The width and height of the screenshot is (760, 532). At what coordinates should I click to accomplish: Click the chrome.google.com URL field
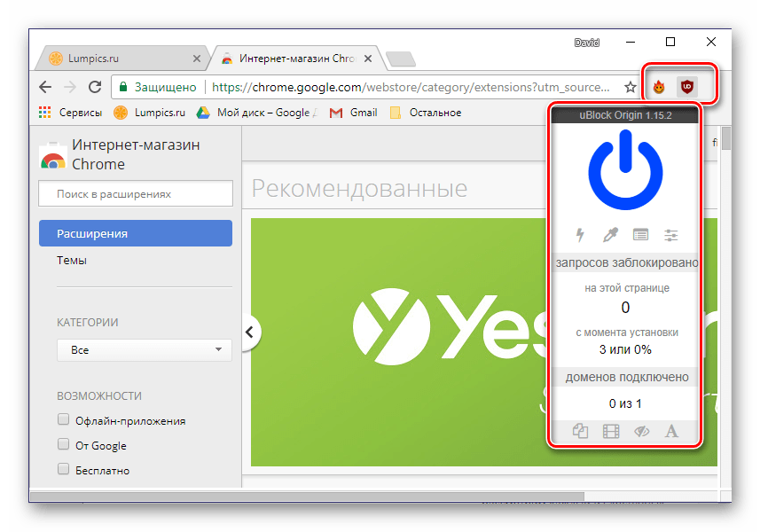click(x=411, y=87)
